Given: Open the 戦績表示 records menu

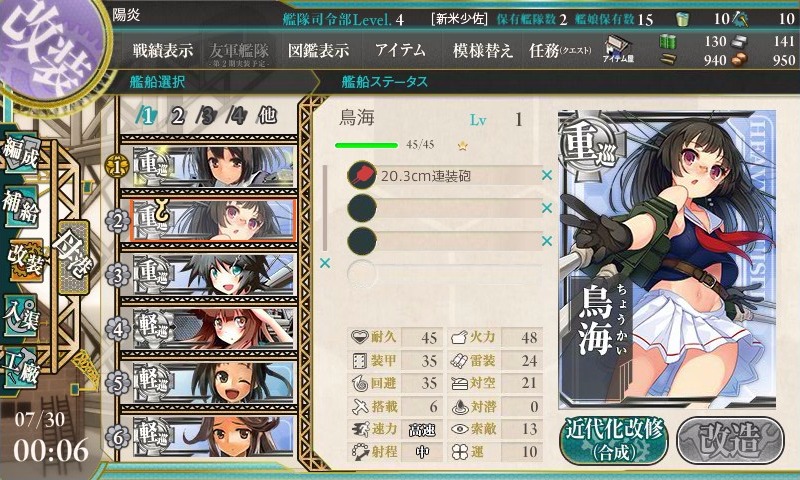Looking at the screenshot, I should point(163,50).
